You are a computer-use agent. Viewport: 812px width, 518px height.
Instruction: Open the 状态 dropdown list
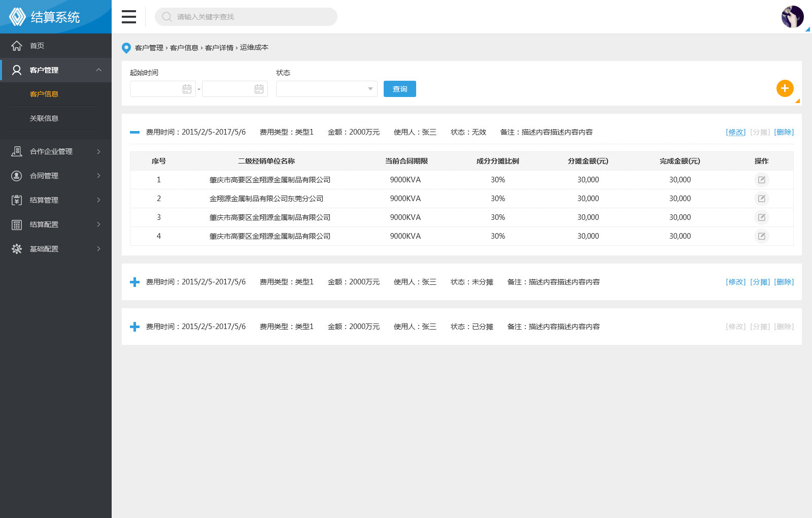(x=326, y=89)
